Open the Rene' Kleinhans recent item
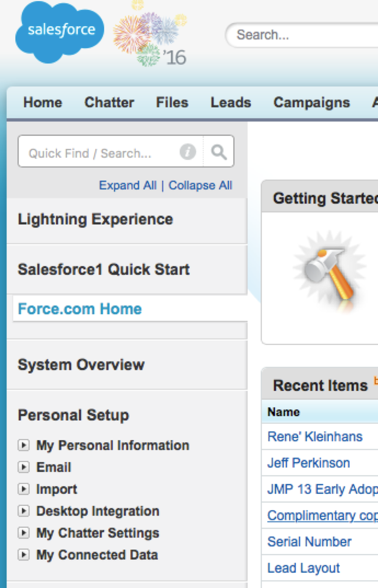This screenshot has width=378, height=588. tap(315, 437)
